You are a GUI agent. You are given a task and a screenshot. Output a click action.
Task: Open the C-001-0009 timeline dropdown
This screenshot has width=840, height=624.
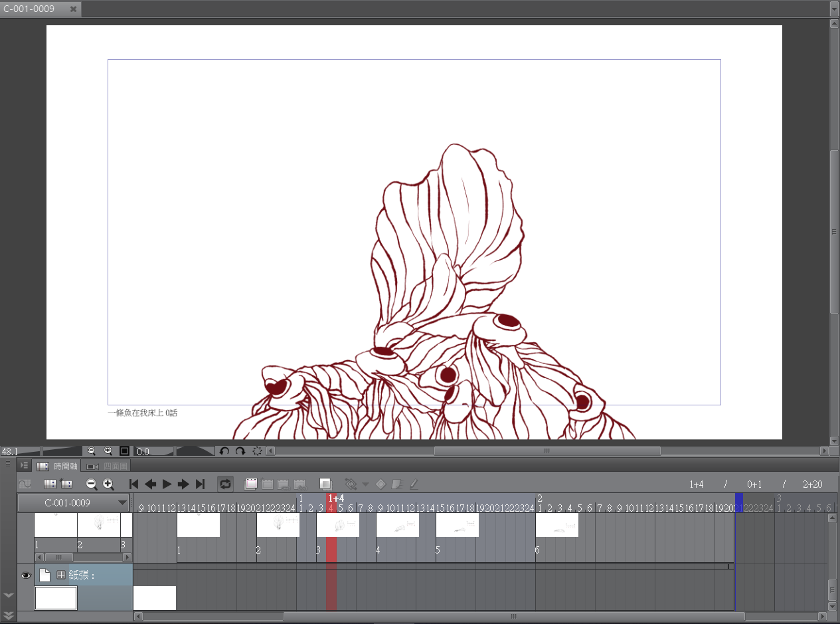click(122, 503)
